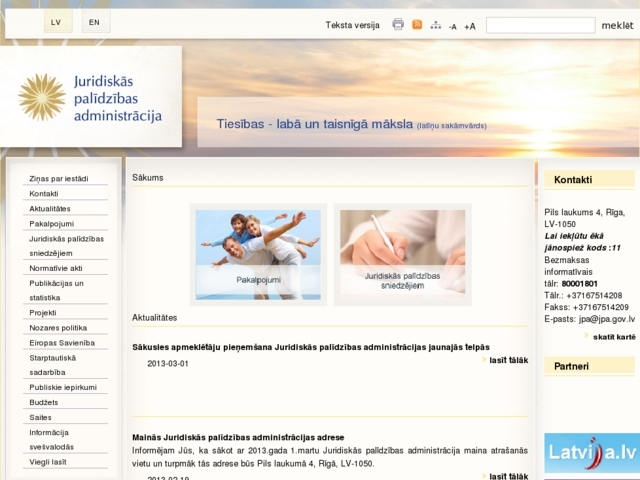This screenshot has width=640, height=480.
Task: Open news headline about apmeklētāju pieņemšana
Action: (311, 347)
